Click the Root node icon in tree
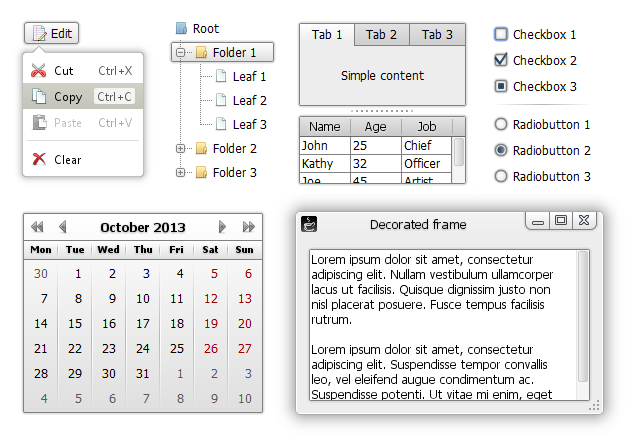The width and height of the screenshot is (627, 436). (182, 28)
